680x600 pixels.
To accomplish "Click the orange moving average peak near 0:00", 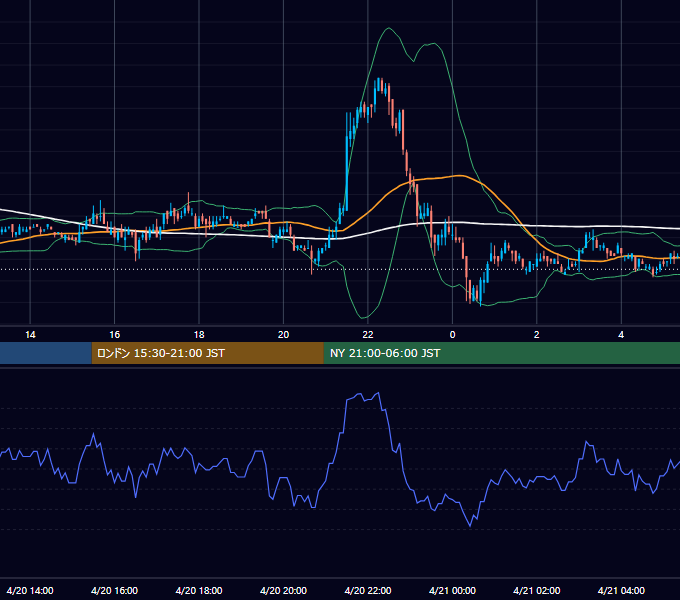I will pyautogui.click(x=461, y=176).
